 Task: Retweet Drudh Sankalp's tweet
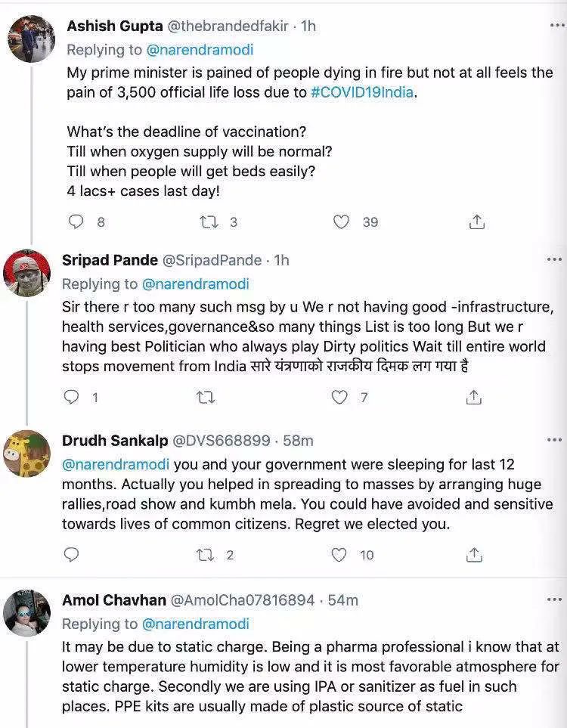[205, 555]
